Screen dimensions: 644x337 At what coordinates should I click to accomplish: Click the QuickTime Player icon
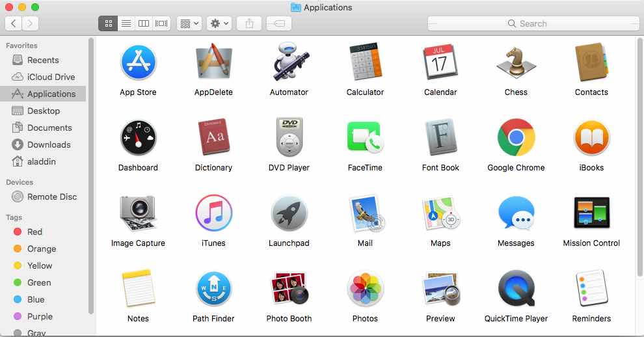tap(516, 288)
